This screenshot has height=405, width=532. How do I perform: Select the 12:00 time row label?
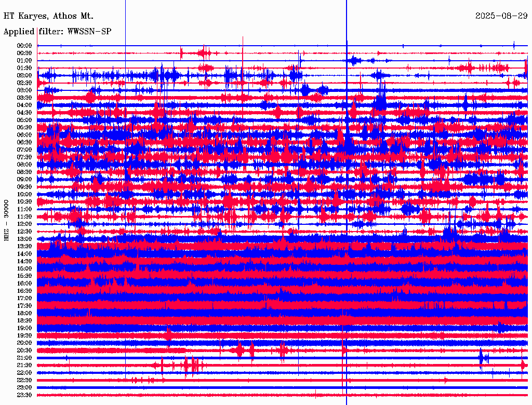coord(24,224)
